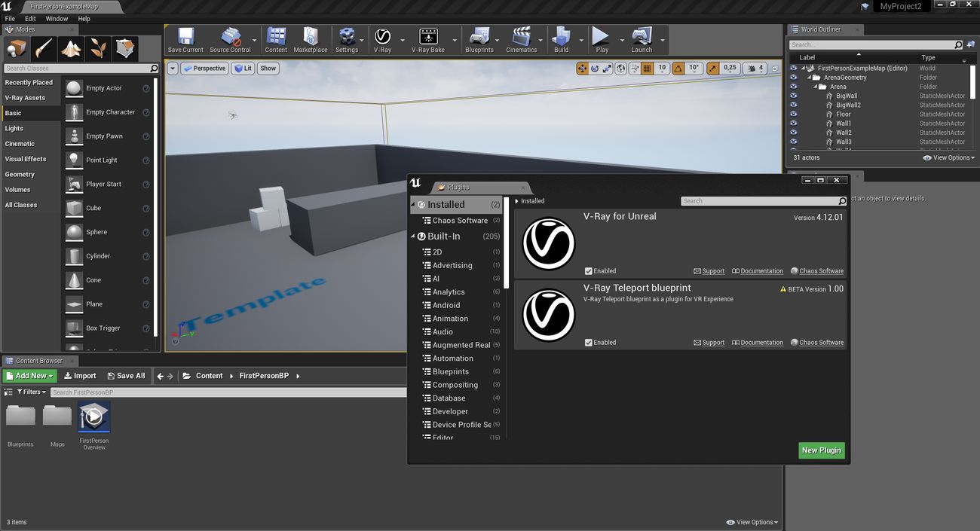Hide the Floor actor via eye icon
This screenshot has height=531, width=980.
[x=793, y=114]
